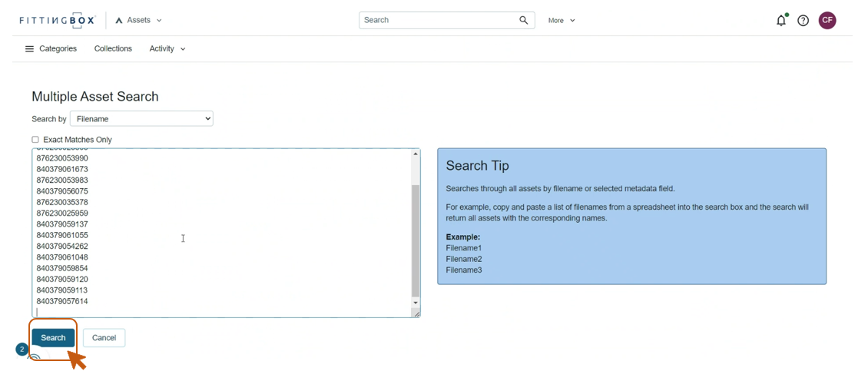This screenshot has width=868, height=371.
Task: Go to Collections
Action: 113,49
